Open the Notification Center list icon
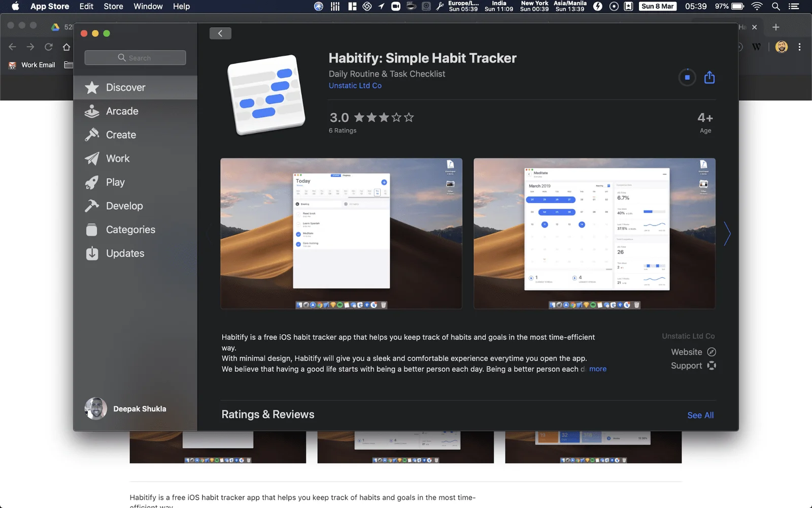Image resolution: width=812 pixels, height=508 pixels. point(794,6)
